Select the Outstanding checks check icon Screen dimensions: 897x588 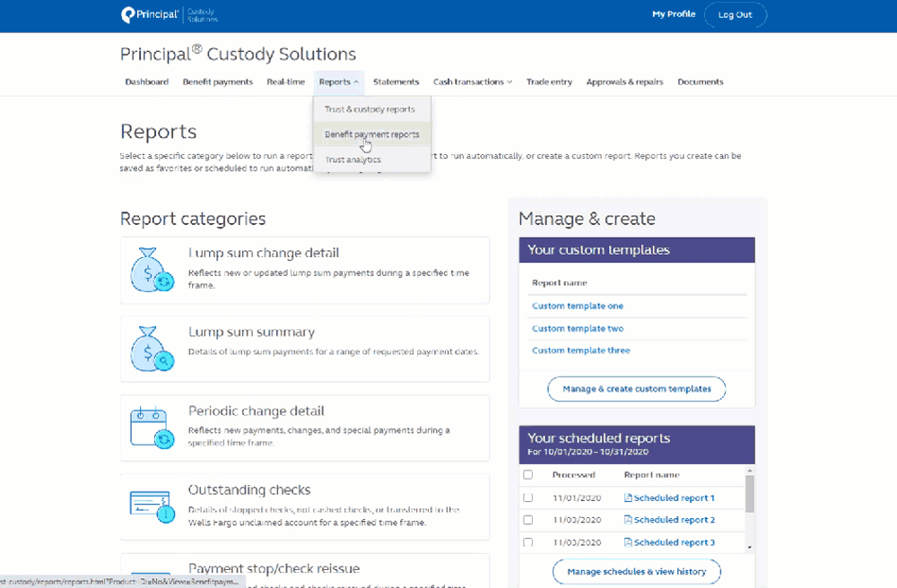click(150, 505)
